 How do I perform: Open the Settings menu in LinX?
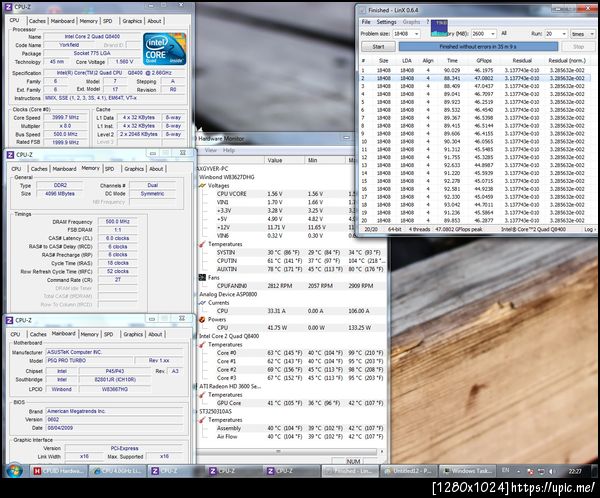386,22
